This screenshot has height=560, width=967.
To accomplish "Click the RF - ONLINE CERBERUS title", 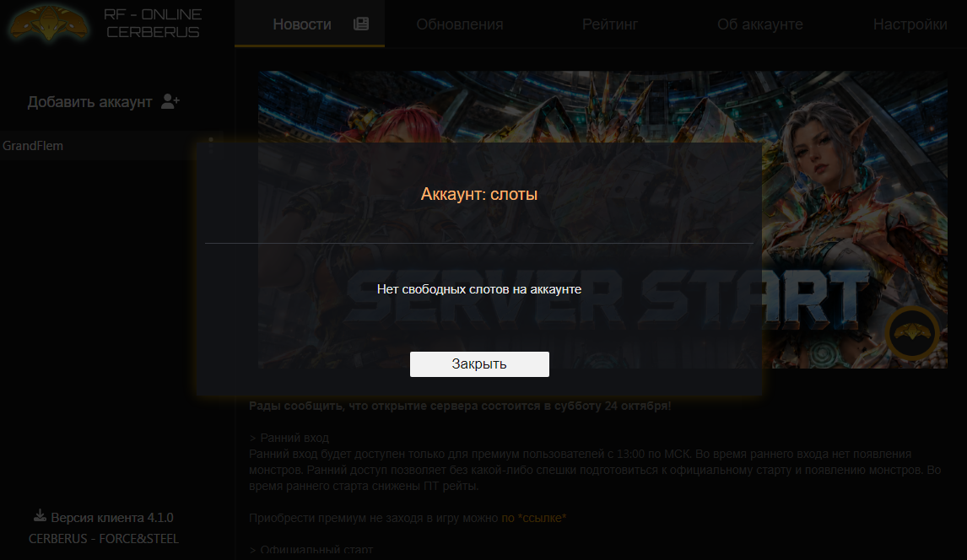I will pyautogui.click(x=153, y=24).
